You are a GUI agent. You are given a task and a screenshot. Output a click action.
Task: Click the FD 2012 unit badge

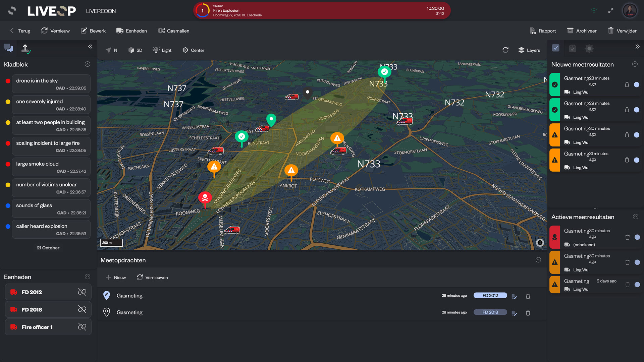click(x=490, y=295)
